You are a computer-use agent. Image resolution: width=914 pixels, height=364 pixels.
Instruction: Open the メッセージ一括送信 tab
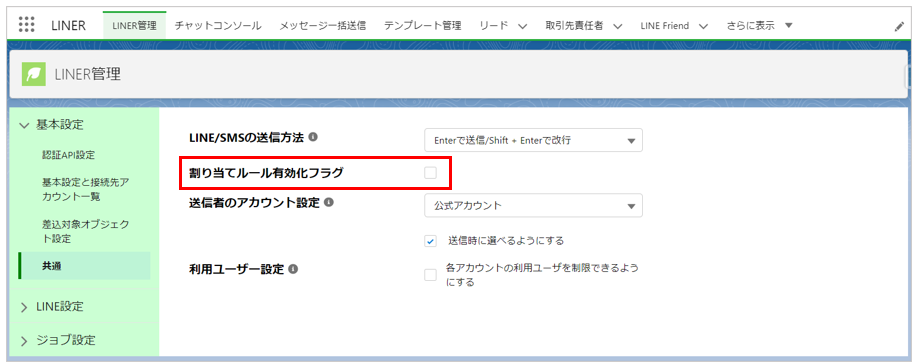click(x=322, y=25)
